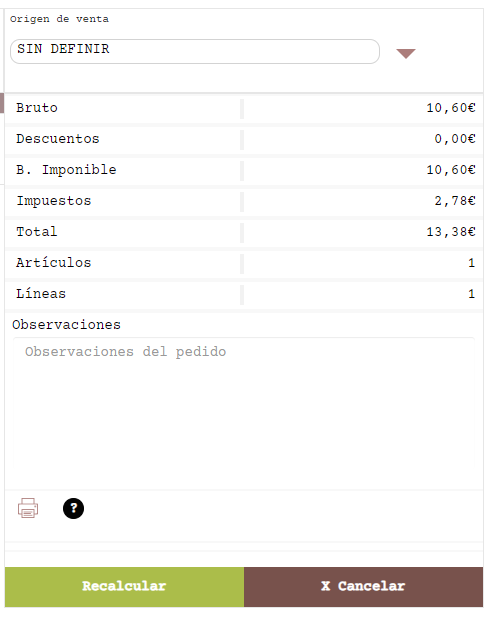
Task: Click the Líneas count value
Action: coord(471,293)
